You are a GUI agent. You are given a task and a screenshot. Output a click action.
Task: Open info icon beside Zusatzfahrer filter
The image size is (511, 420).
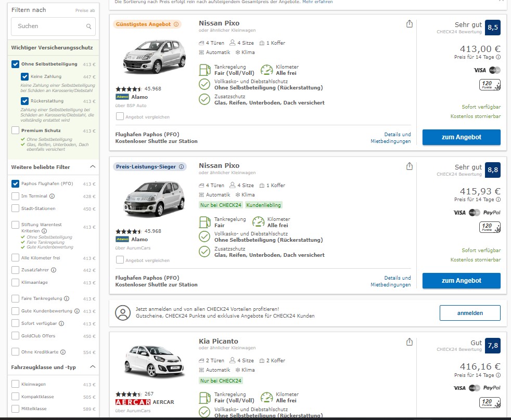coord(54,270)
